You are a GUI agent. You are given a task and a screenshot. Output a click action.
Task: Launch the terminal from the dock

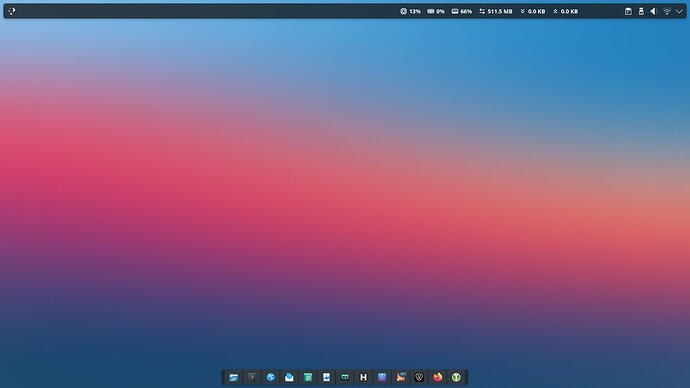[x=252, y=377]
